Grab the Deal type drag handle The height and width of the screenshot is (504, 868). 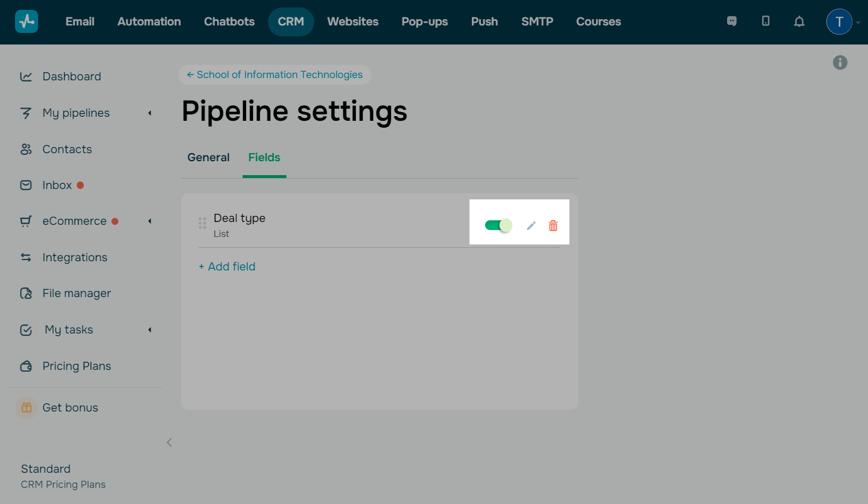(202, 223)
